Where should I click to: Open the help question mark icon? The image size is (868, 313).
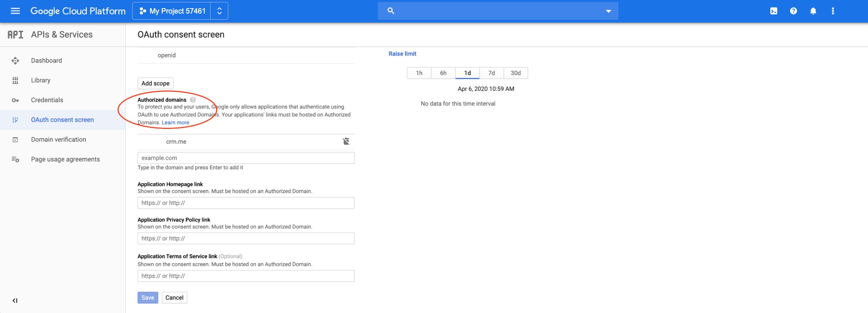coord(793,11)
